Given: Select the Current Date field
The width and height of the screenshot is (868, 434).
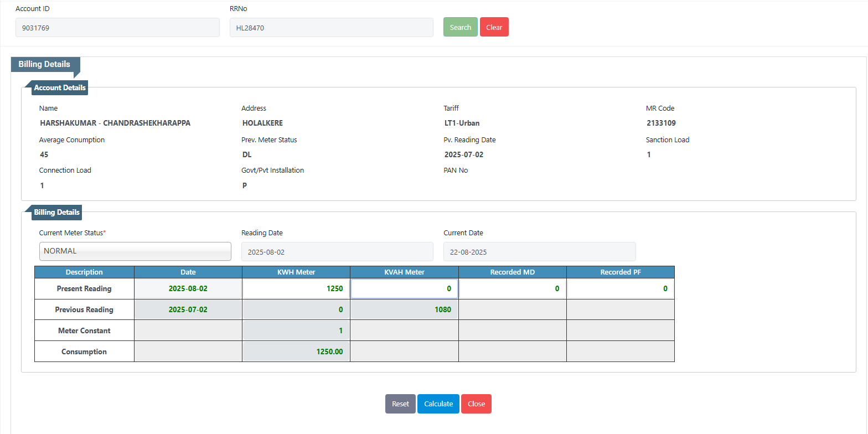Looking at the screenshot, I should (539, 252).
